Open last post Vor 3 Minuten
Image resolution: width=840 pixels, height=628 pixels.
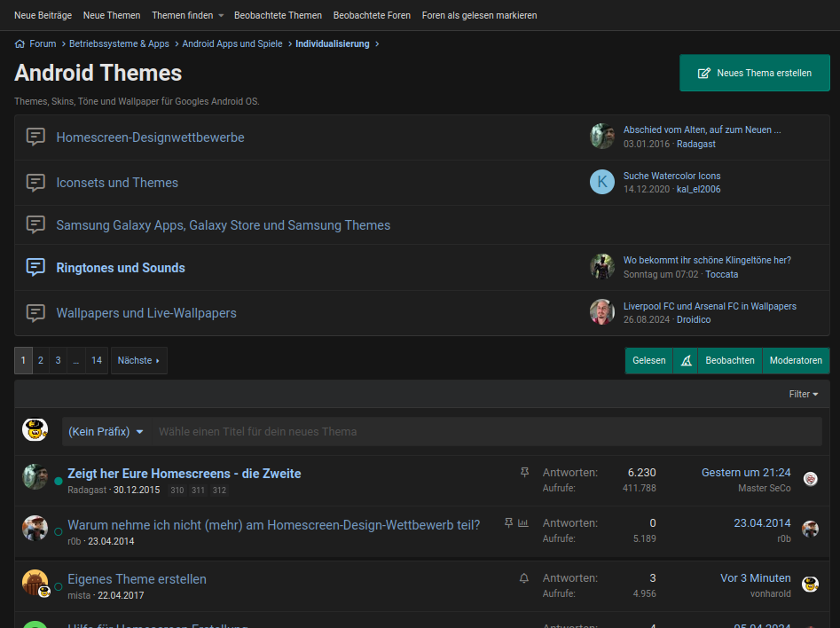pyautogui.click(x=756, y=578)
